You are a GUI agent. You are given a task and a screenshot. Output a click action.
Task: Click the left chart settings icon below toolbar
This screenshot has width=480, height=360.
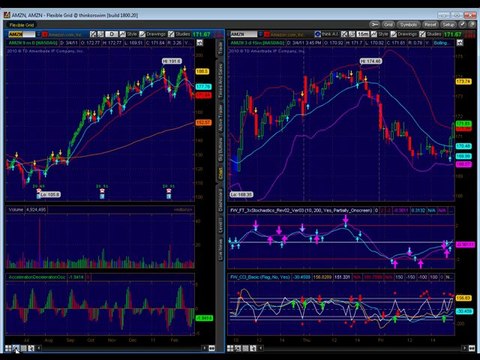pos(199,43)
